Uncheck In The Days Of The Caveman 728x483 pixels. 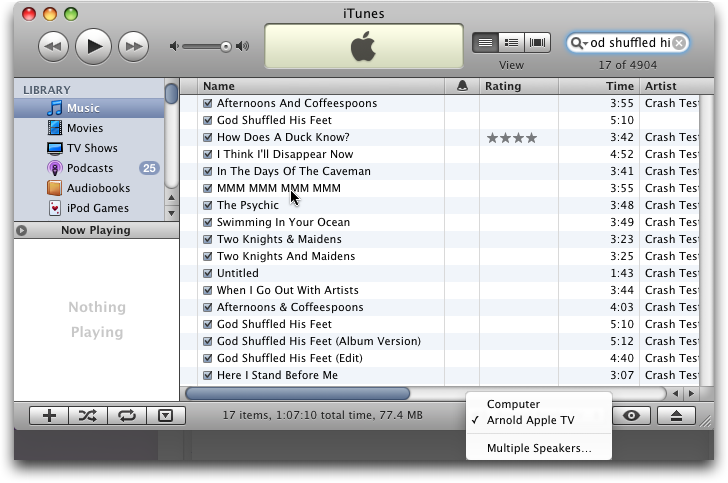[208, 171]
